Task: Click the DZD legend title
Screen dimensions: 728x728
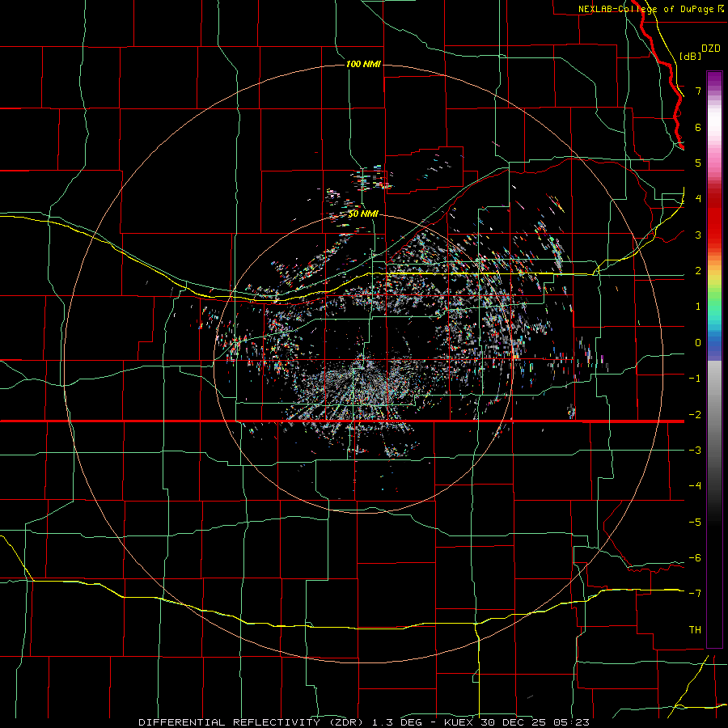Action: point(711,49)
